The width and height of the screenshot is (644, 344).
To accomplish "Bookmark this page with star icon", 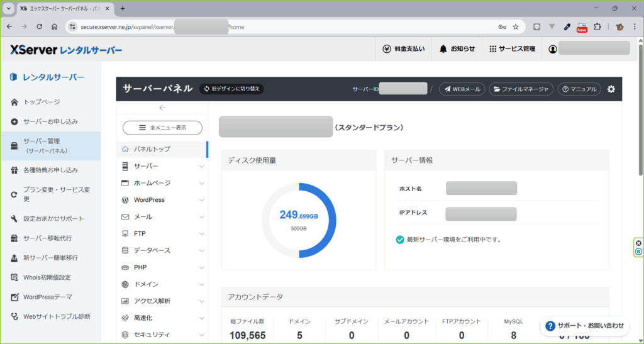I will 516,26.
